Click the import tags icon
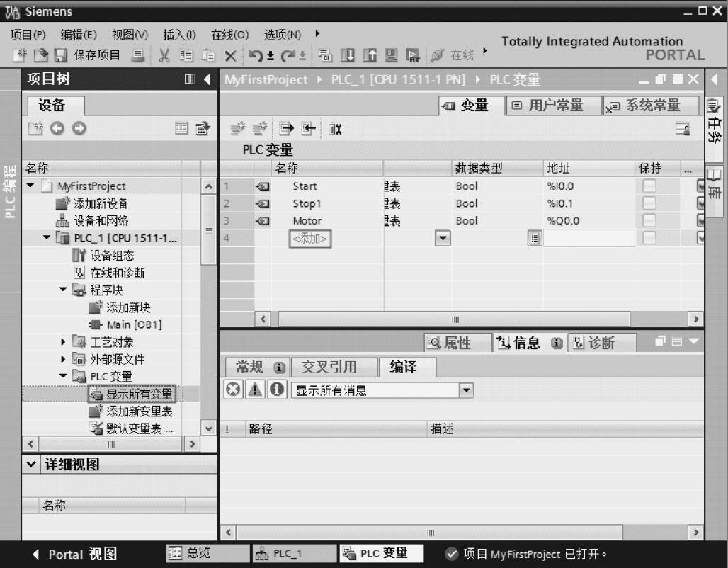The width and height of the screenshot is (728, 568). pos(308,129)
